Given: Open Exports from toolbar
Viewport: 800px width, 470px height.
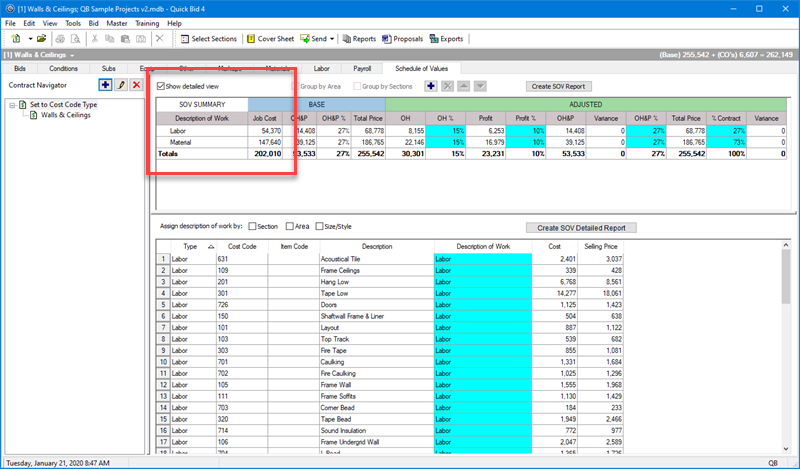Looking at the screenshot, I should [446, 39].
